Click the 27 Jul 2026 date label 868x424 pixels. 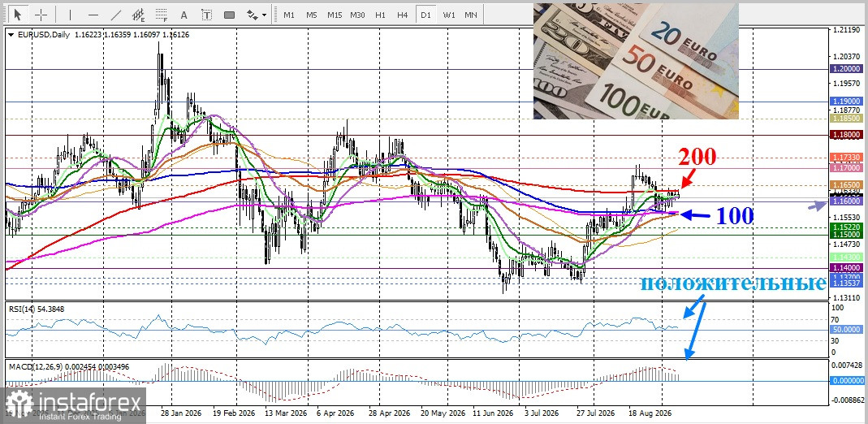tap(595, 413)
